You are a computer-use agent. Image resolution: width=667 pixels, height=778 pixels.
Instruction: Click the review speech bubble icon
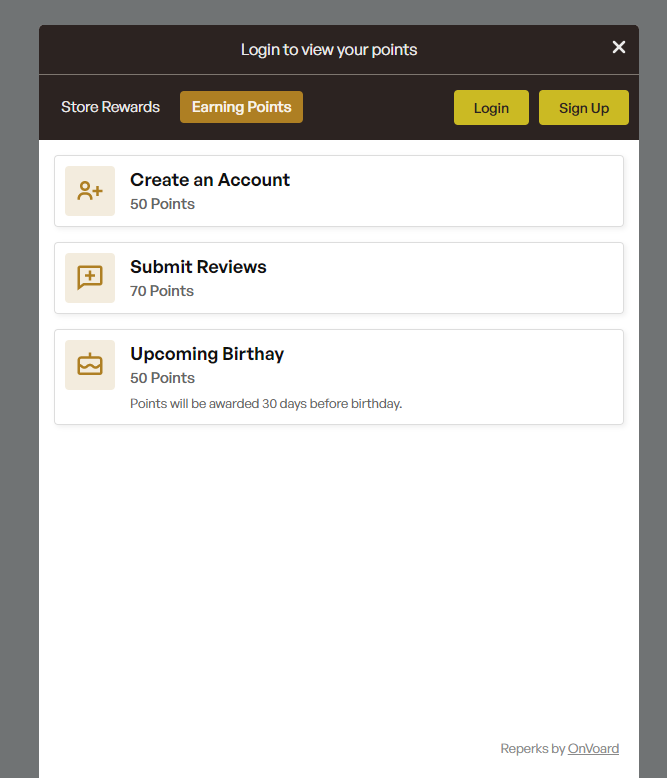(x=90, y=278)
